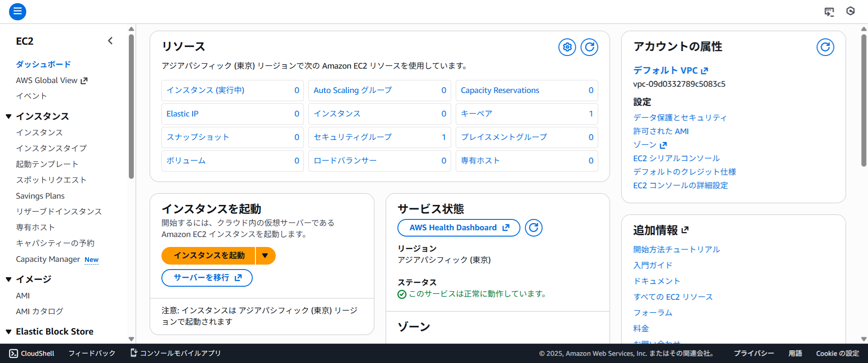Refresh the アカウントの属性 panel

(825, 47)
